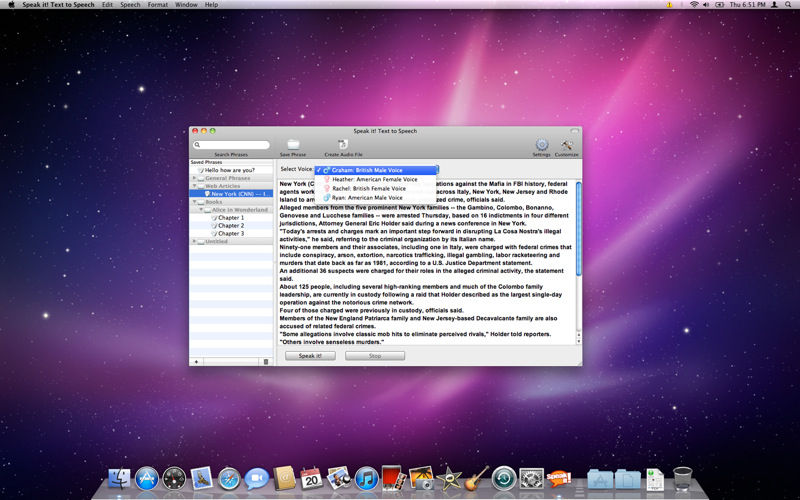Click the Search Phrases field
800x500 pixels.
231,145
